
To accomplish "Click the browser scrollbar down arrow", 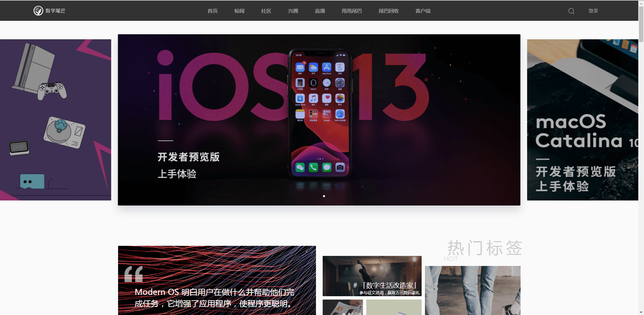I will [x=642, y=312].
